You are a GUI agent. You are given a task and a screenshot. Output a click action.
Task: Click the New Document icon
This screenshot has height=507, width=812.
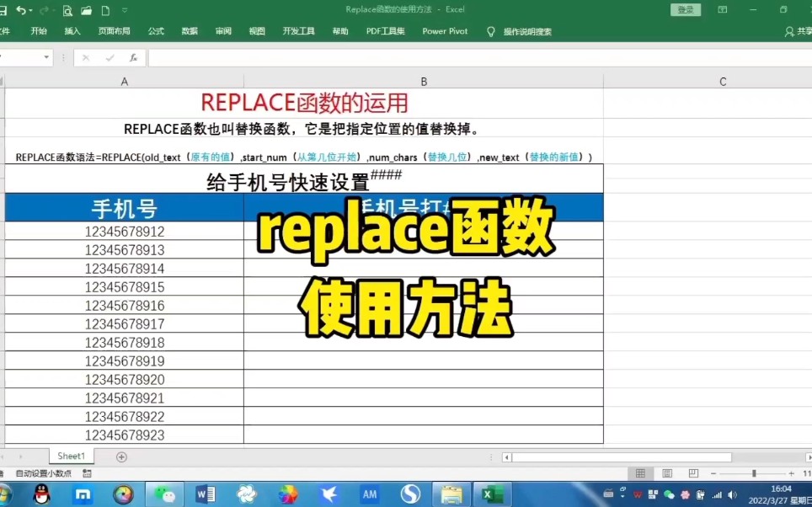(x=104, y=11)
